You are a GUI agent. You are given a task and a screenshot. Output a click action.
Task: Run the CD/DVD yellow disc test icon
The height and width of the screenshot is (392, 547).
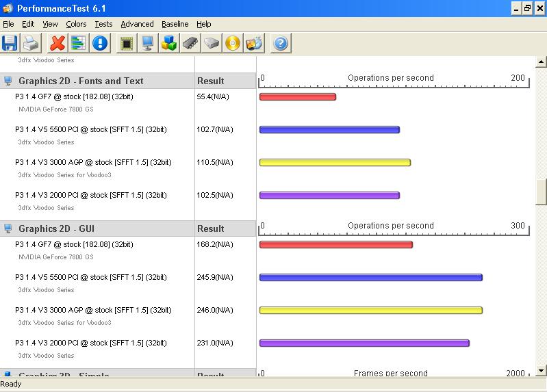(233, 44)
